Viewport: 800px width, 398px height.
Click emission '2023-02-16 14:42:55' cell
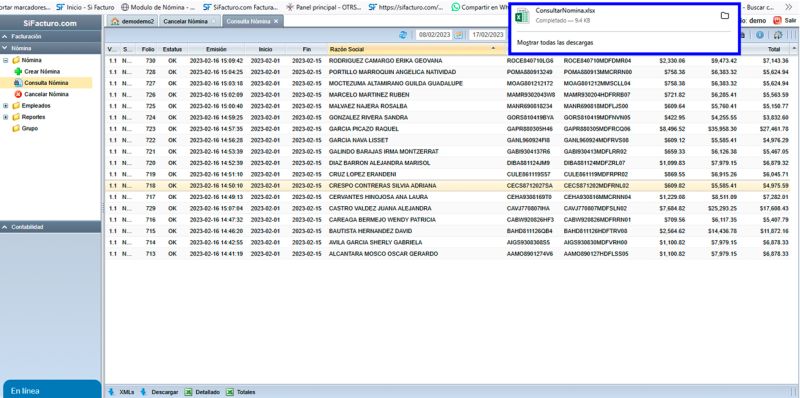pos(216,242)
